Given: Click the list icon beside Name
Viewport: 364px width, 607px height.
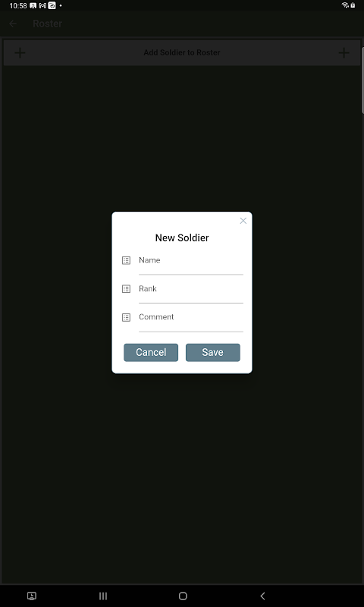Looking at the screenshot, I should (126, 260).
